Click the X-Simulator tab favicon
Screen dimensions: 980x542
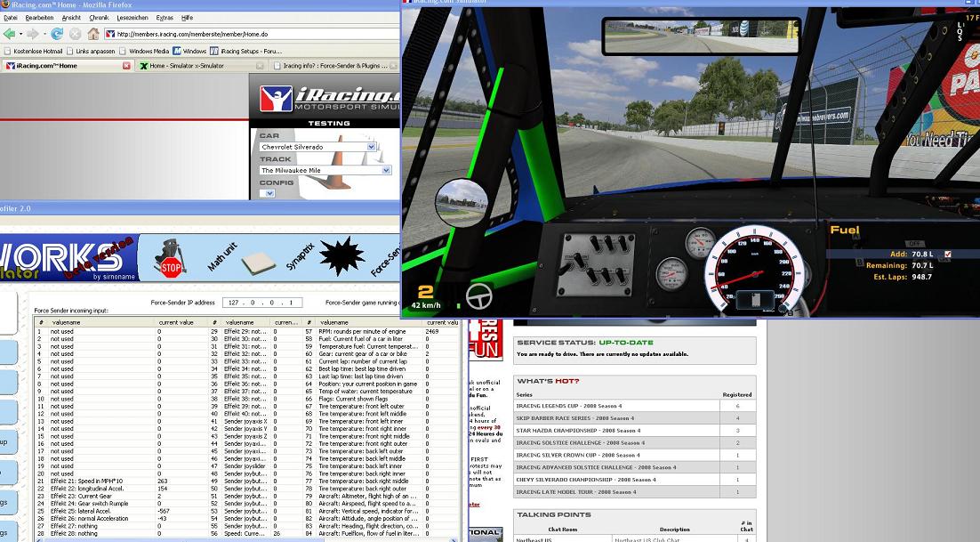pos(144,66)
